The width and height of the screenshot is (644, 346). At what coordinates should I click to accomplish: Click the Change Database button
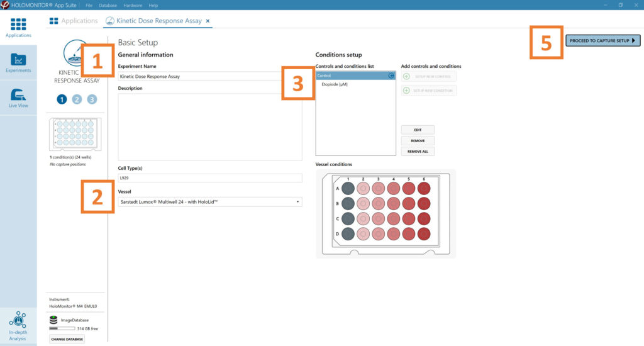67,339
